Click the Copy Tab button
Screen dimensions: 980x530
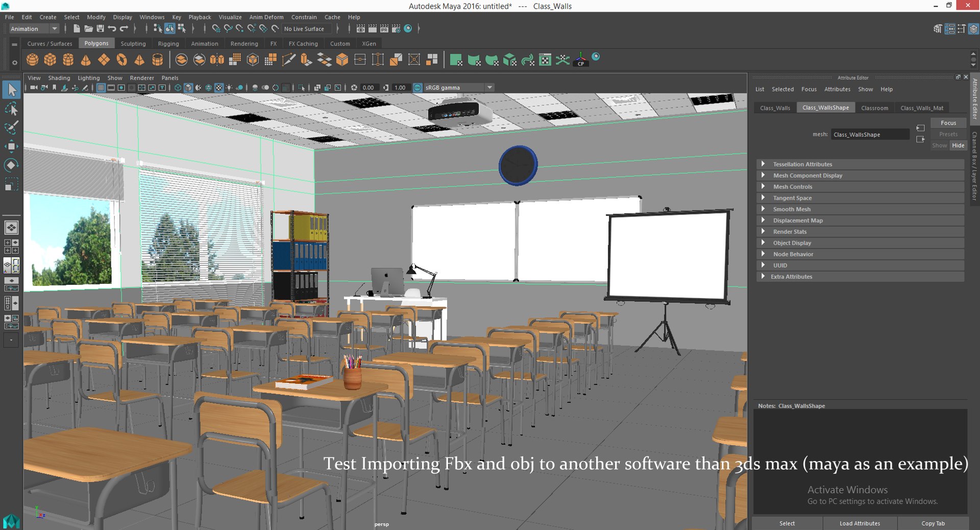click(x=933, y=523)
